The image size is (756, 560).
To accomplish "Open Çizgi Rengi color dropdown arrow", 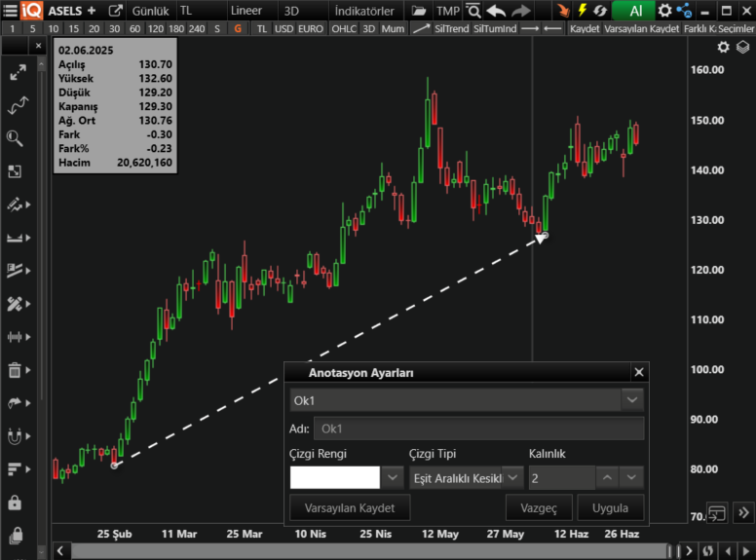I will pyautogui.click(x=393, y=478).
